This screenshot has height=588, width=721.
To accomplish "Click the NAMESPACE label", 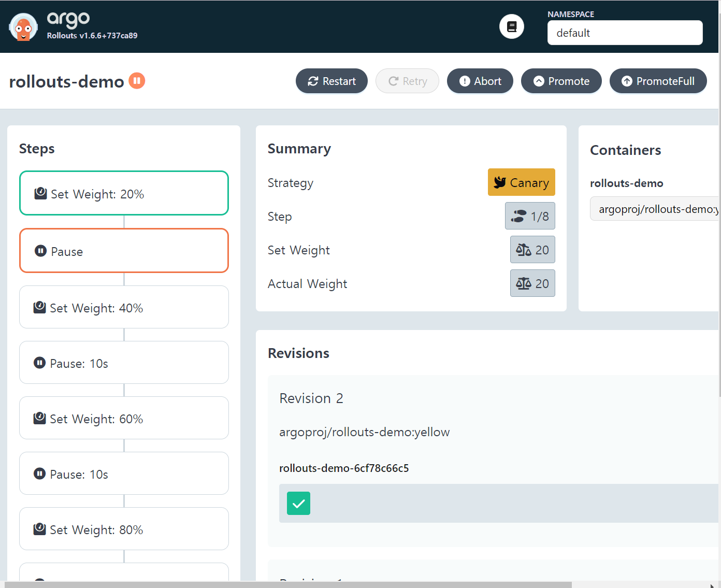I will click(x=571, y=15).
